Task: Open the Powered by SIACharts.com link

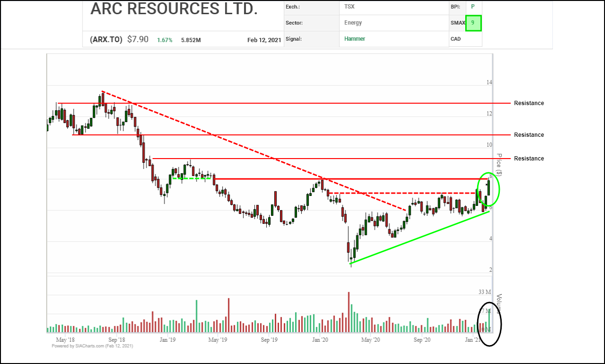Action: click(x=92, y=346)
